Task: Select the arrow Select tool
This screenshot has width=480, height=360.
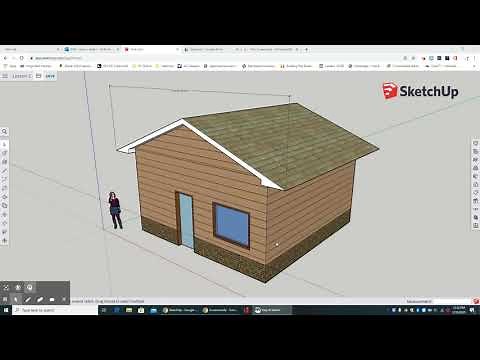Action: pos(4,144)
